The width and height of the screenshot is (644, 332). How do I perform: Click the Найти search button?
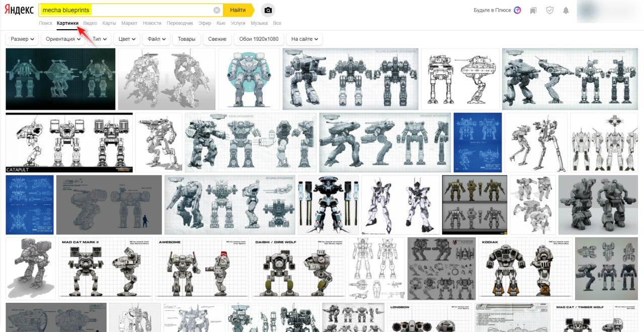[237, 10]
